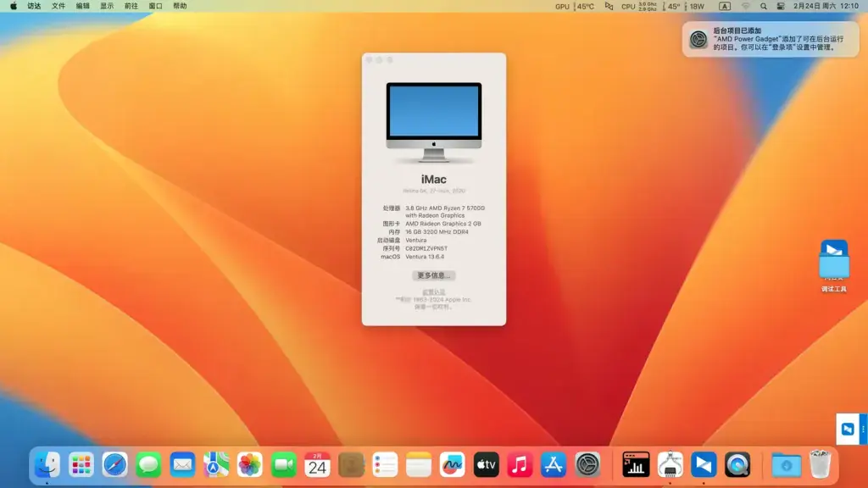Click the Wi-Fi status icon
Image resolution: width=868 pixels, height=488 pixels.
tap(746, 6)
